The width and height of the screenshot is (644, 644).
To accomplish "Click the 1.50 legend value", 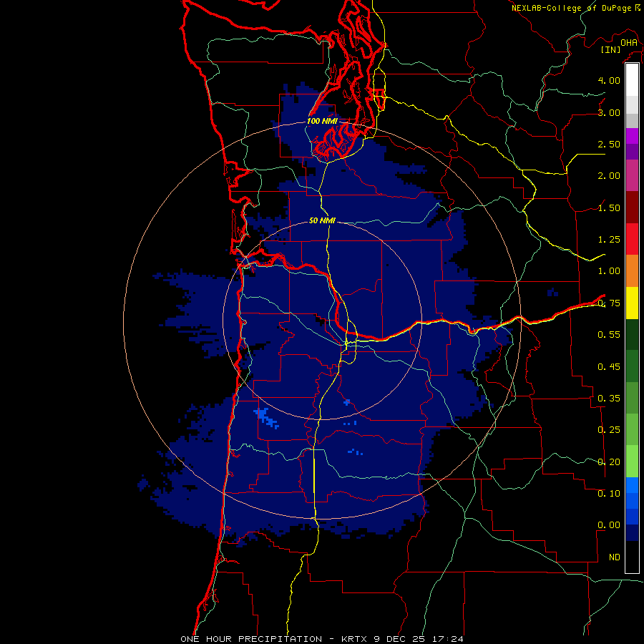I will coord(609,208).
